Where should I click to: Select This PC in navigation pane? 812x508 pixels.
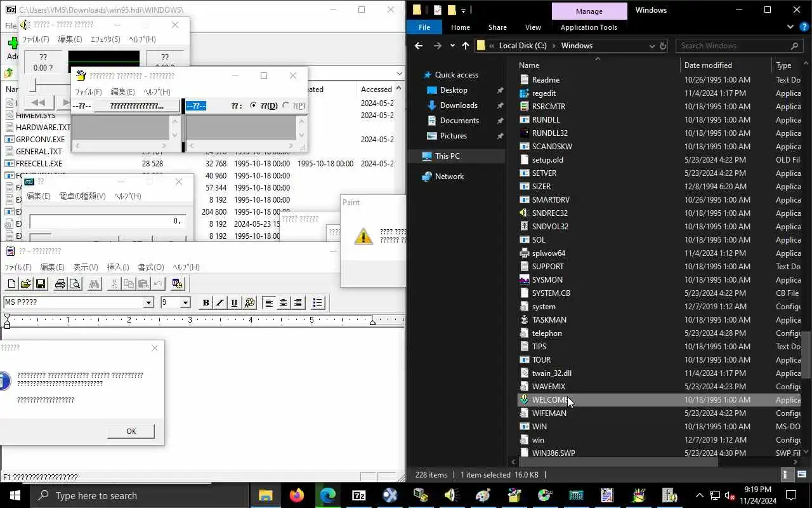click(447, 156)
